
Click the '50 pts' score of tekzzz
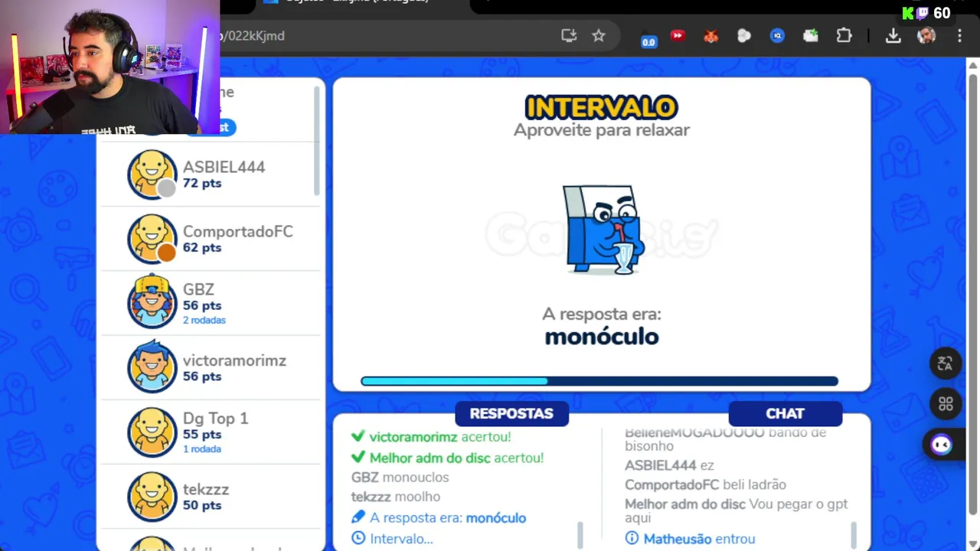tap(201, 506)
